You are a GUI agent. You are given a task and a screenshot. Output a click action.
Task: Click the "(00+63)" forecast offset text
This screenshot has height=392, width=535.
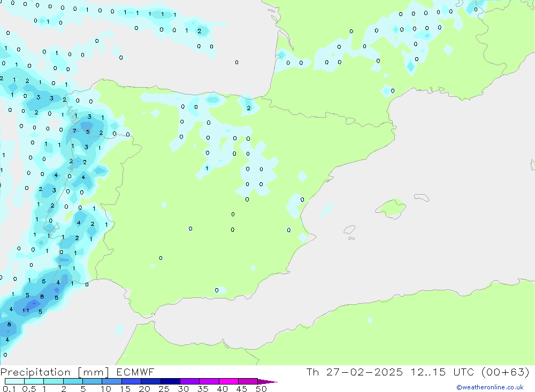pos(506,372)
